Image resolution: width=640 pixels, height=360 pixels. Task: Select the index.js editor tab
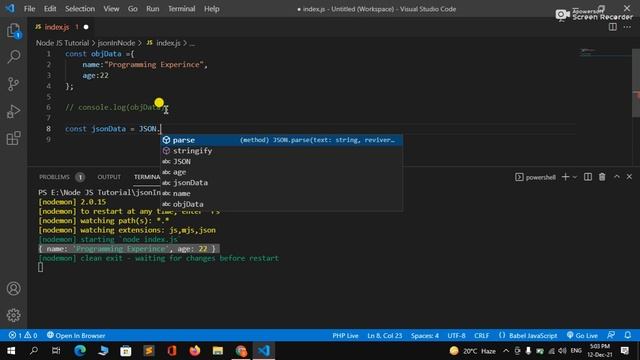click(x=61, y=27)
